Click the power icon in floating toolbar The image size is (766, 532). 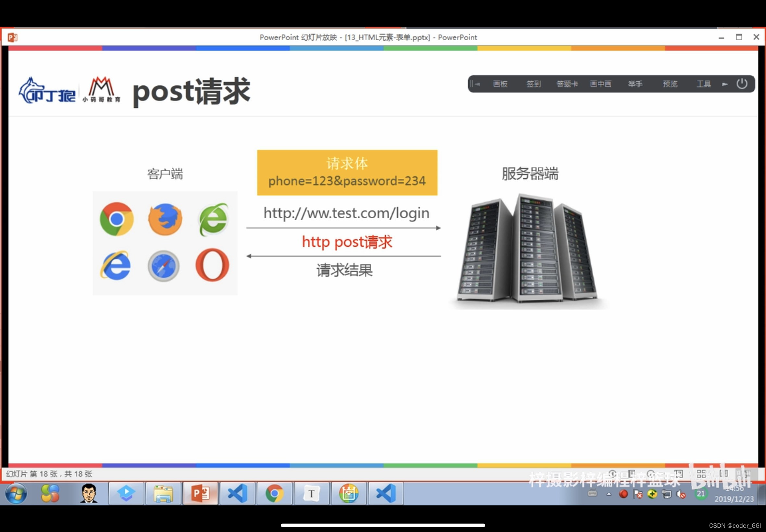point(742,84)
